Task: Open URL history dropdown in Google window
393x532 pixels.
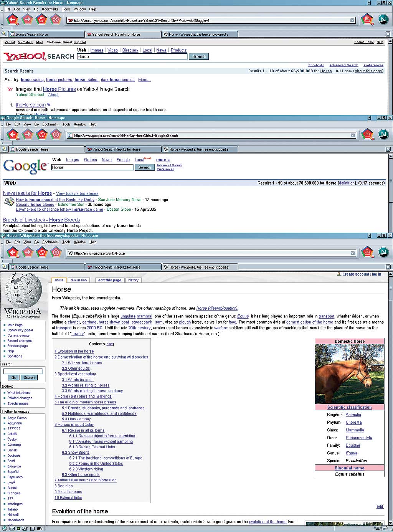Action: pos(352,135)
